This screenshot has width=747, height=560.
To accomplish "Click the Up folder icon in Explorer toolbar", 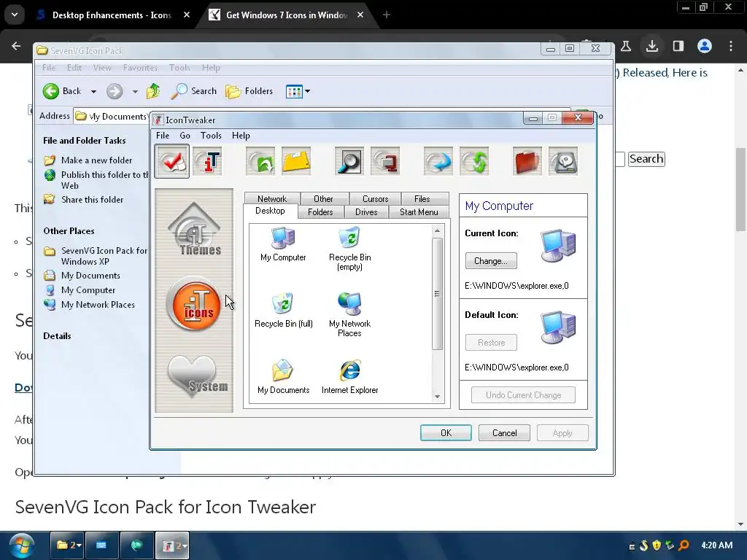I will [x=153, y=91].
